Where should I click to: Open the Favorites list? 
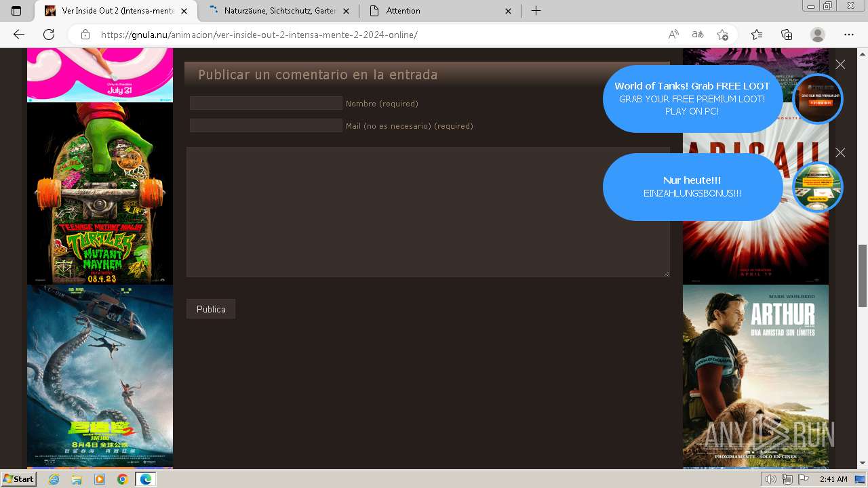point(757,35)
